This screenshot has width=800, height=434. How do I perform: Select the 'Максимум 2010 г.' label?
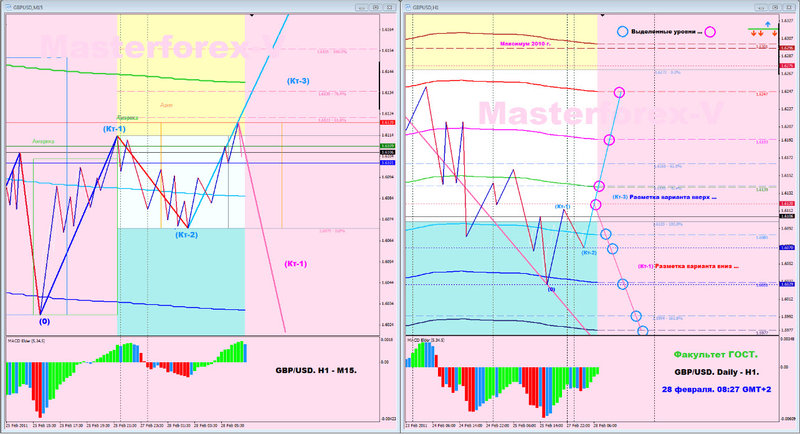click(525, 44)
